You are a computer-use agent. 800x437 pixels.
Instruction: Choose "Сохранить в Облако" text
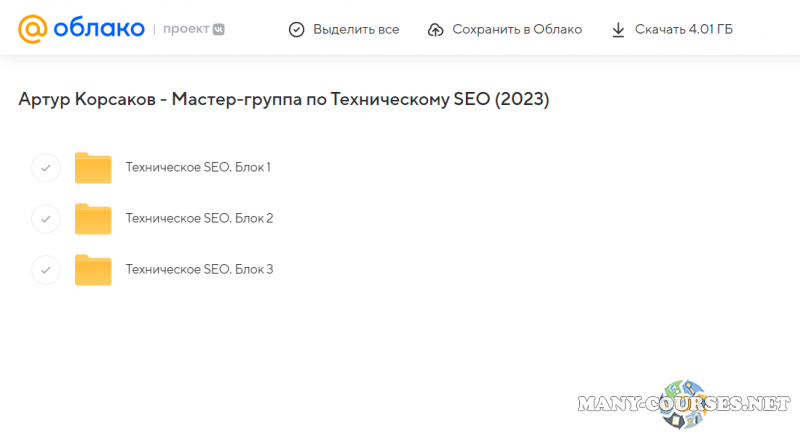click(x=516, y=30)
